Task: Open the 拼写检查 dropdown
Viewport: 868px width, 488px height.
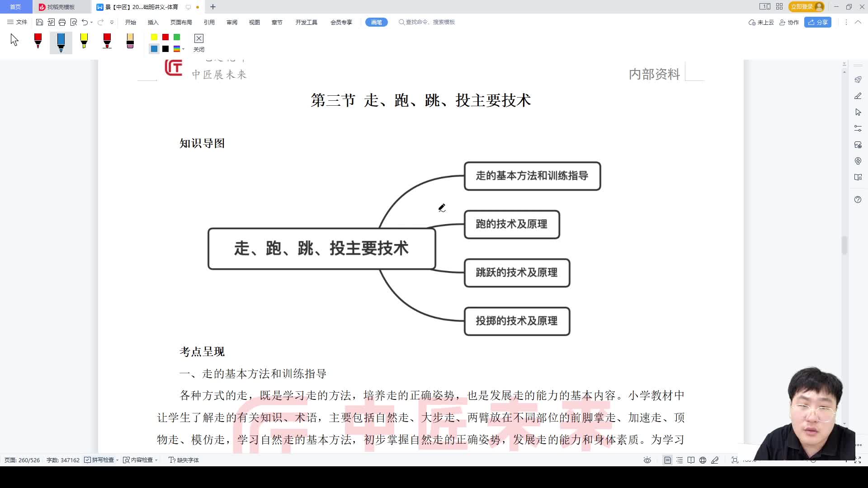Action: 117,460
